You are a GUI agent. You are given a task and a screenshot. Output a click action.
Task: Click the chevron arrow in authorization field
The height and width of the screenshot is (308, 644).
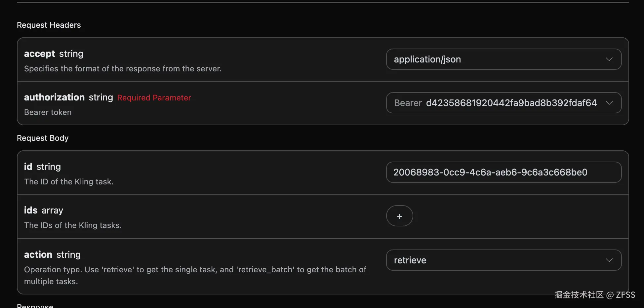coord(609,103)
